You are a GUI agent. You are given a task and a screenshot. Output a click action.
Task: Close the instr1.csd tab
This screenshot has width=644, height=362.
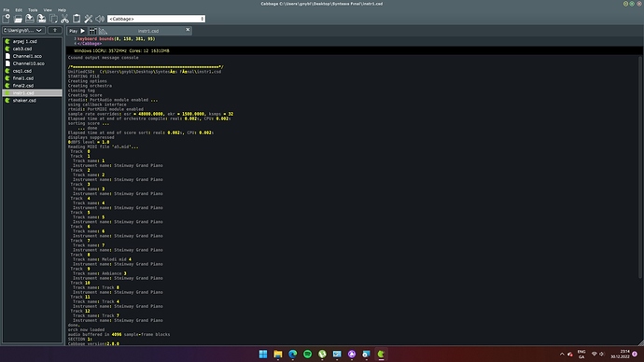[188, 30]
